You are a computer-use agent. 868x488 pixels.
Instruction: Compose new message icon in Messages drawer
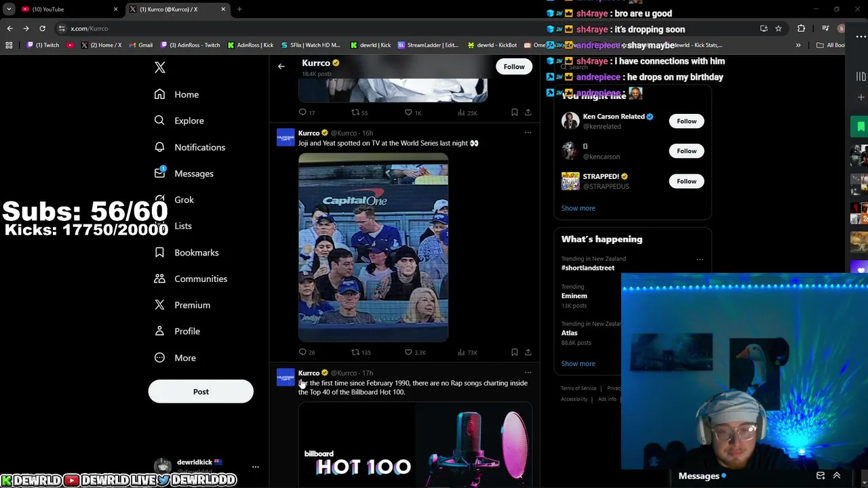[821, 476]
